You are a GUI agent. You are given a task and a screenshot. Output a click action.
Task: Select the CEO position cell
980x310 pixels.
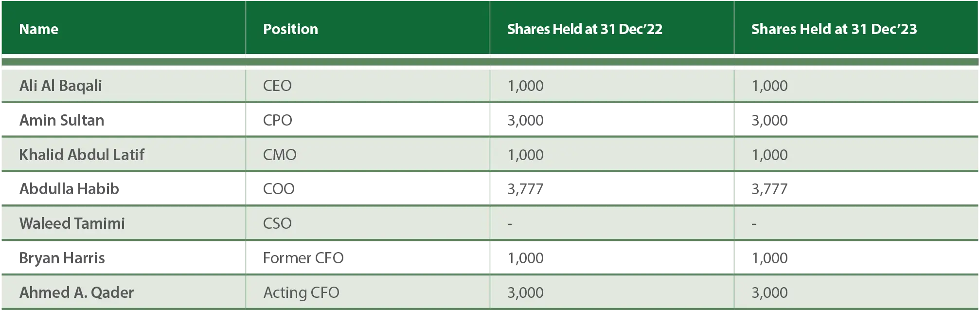pos(277,86)
